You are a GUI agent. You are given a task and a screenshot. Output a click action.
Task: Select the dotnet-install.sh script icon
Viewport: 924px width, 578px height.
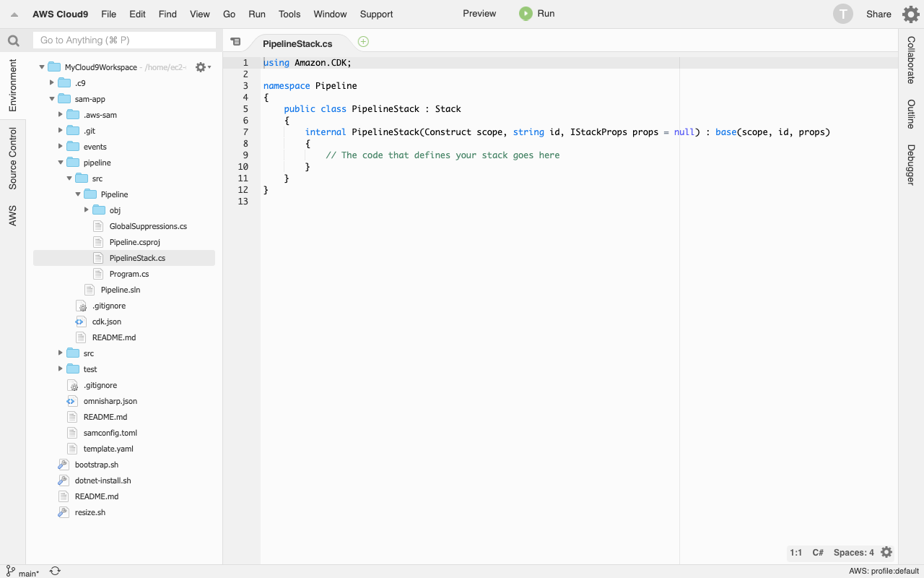coord(64,480)
